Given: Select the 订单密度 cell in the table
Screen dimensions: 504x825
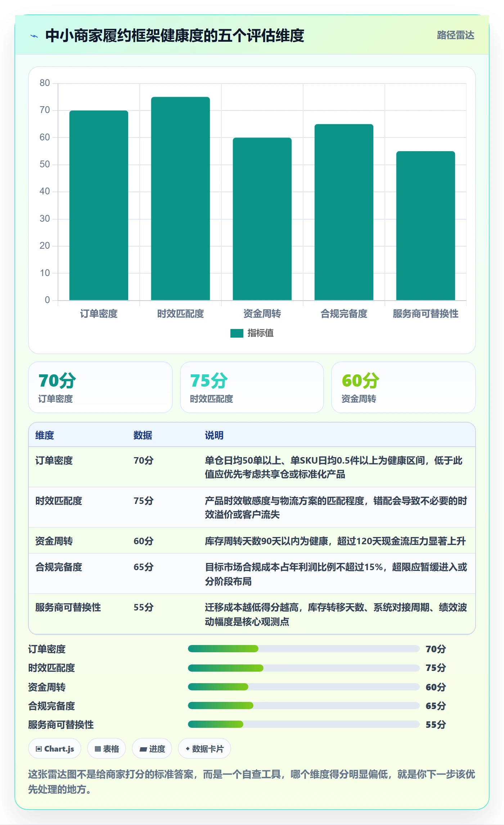Looking at the screenshot, I should 54,460.
